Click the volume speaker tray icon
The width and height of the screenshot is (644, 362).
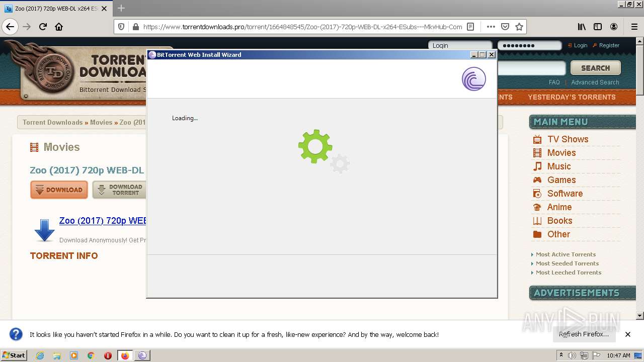point(573,355)
